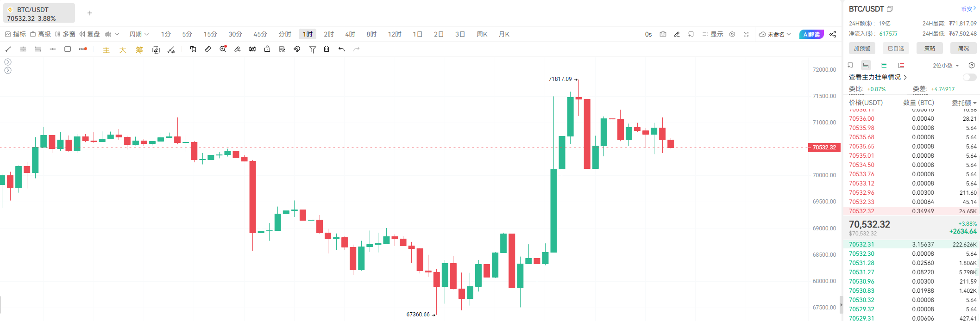The image size is (980, 321).
Task: Click the undo arrow icon
Action: pyautogui.click(x=341, y=49)
